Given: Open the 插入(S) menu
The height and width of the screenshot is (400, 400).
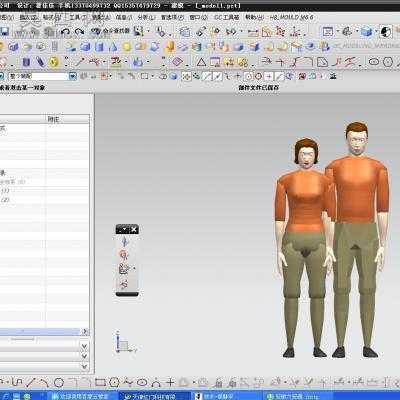Looking at the screenshot, I should (28, 17).
